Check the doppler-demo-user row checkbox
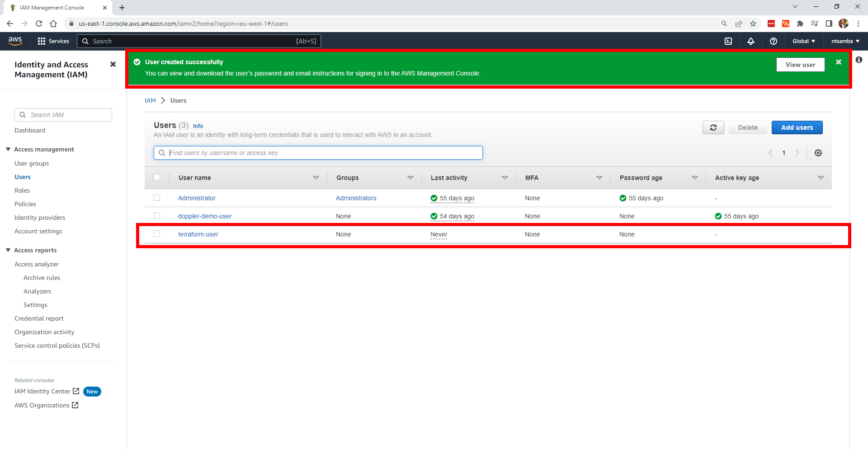The width and height of the screenshot is (868, 449). tap(157, 216)
